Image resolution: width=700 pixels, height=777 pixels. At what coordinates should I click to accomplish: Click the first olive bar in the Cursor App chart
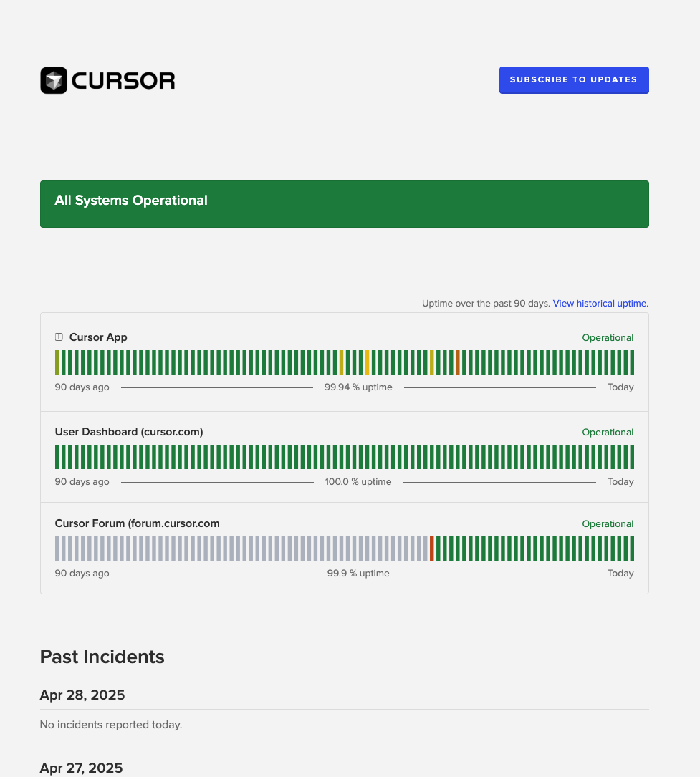(x=57, y=362)
